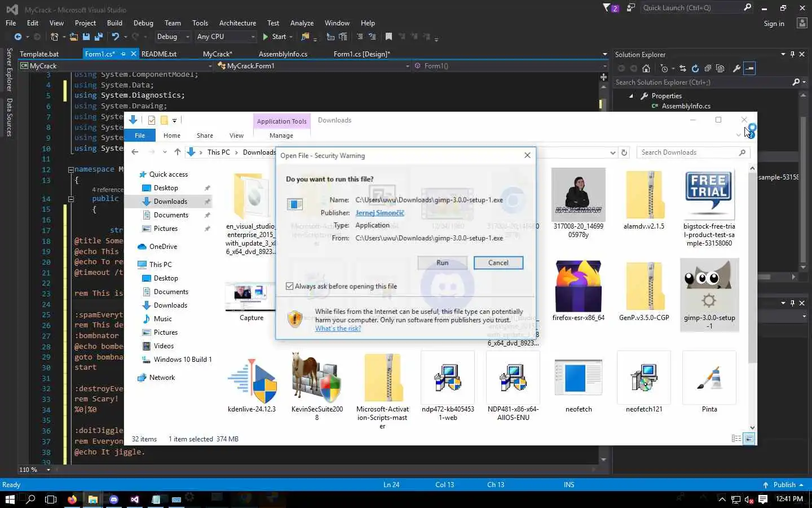Screen dimensions: 812x508
Task: Switch to Form1.cs [Design]* tab
Action: [361, 54]
